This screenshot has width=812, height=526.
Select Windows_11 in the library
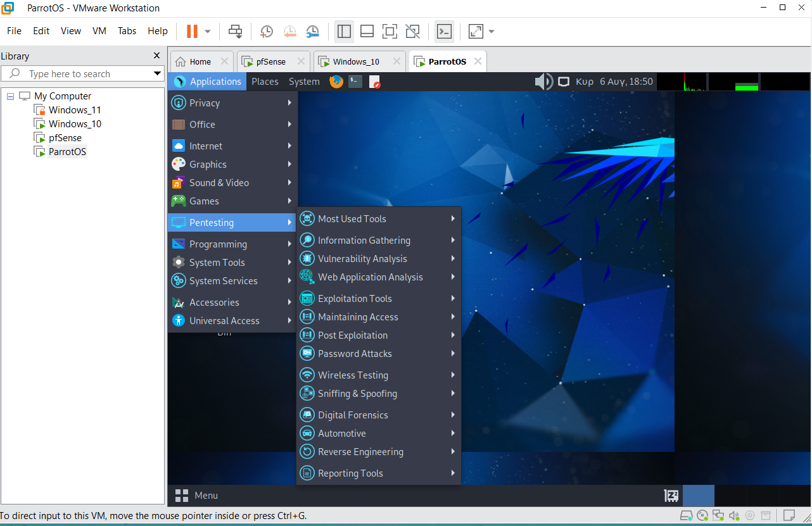coord(74,110)
